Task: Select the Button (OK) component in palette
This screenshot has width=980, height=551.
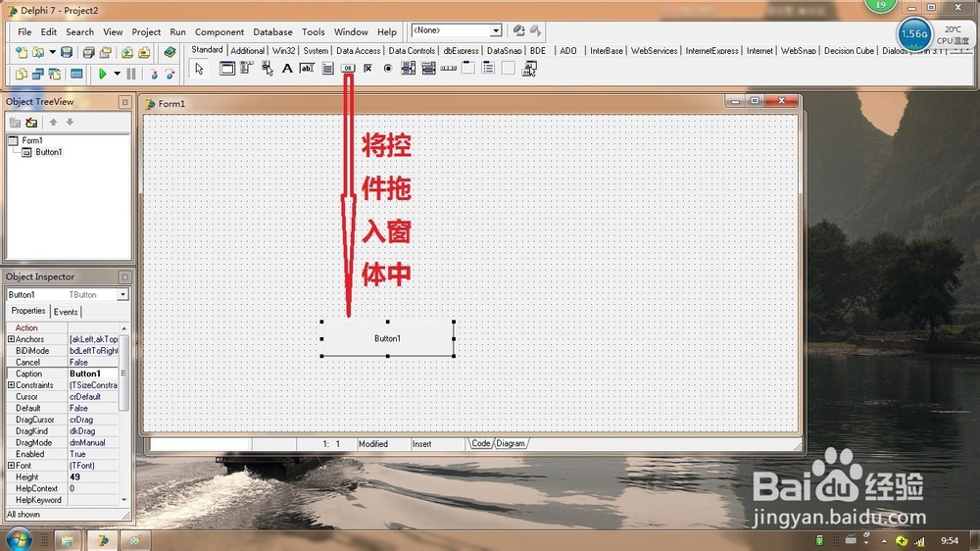Action: 348,69
